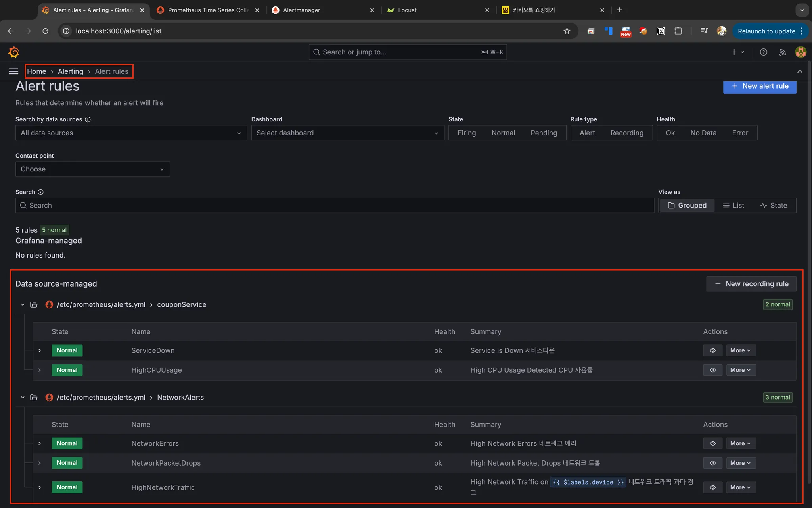Open the All data sources dropdown

(131, 133)
